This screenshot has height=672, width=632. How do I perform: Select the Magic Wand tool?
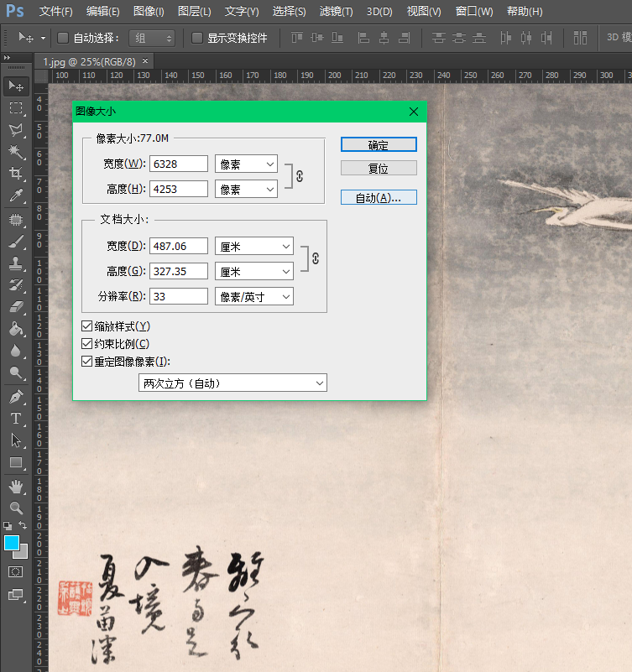(16, 151)
